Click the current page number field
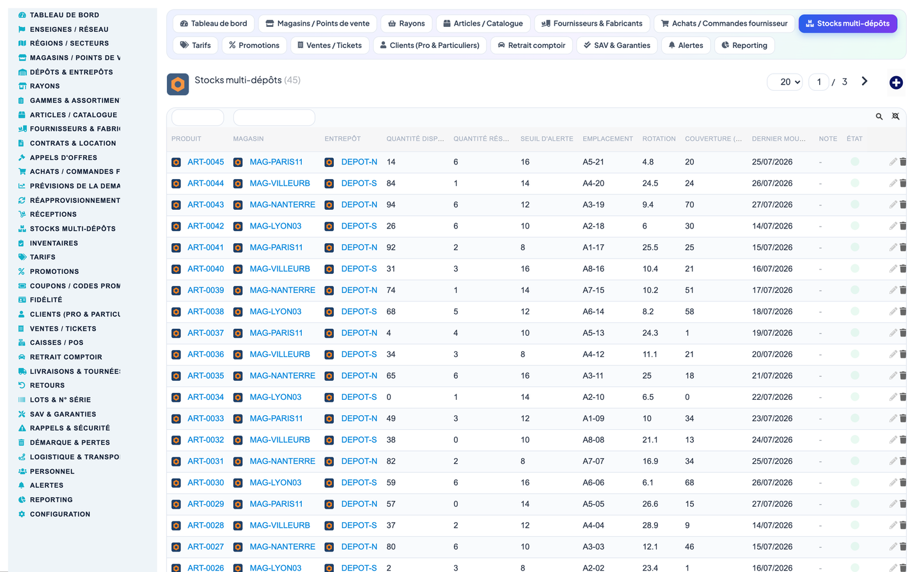 (819, 82)
